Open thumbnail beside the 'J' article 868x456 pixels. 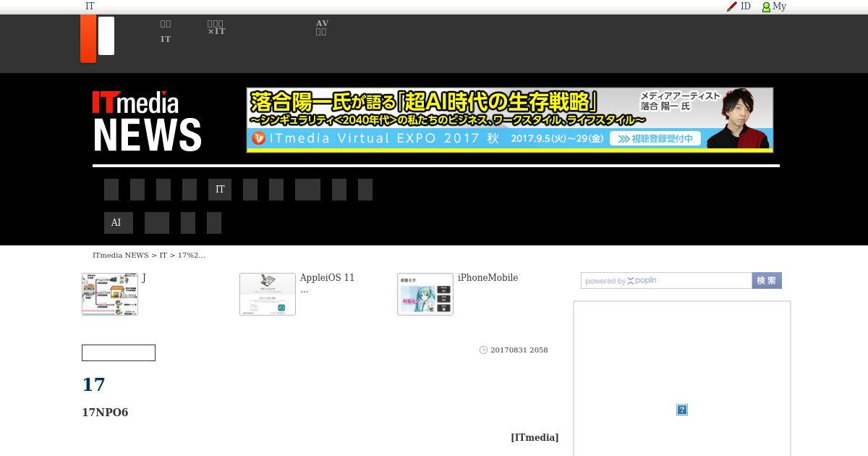110,294
